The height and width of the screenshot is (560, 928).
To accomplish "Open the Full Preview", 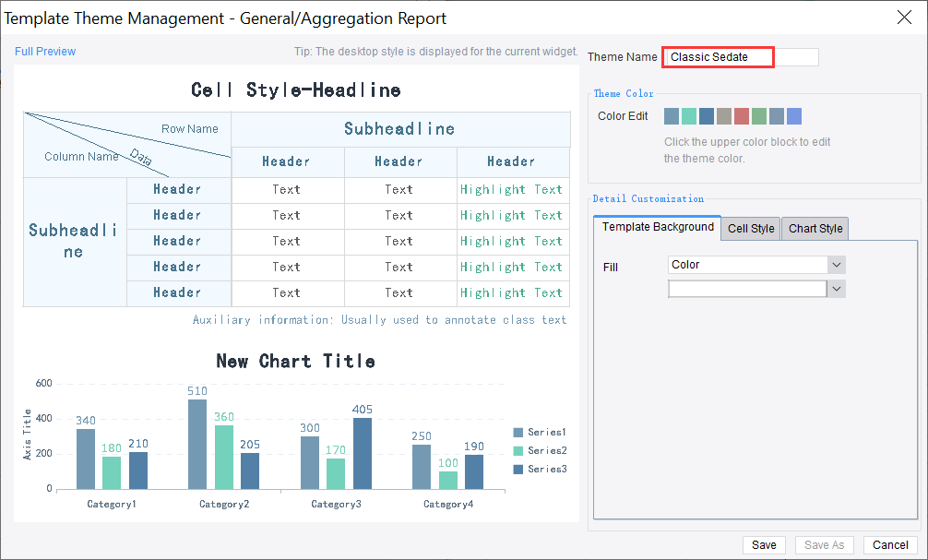I will click(44, 52).
